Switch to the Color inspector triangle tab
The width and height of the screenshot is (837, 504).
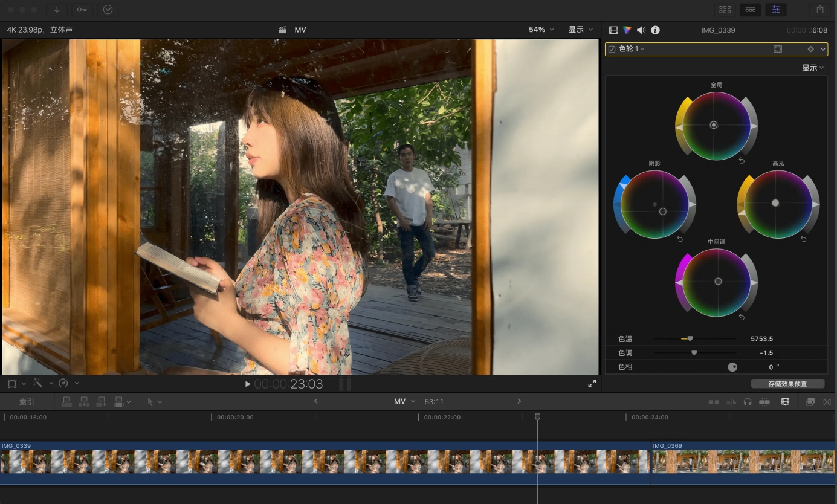(x=627, y=30)
